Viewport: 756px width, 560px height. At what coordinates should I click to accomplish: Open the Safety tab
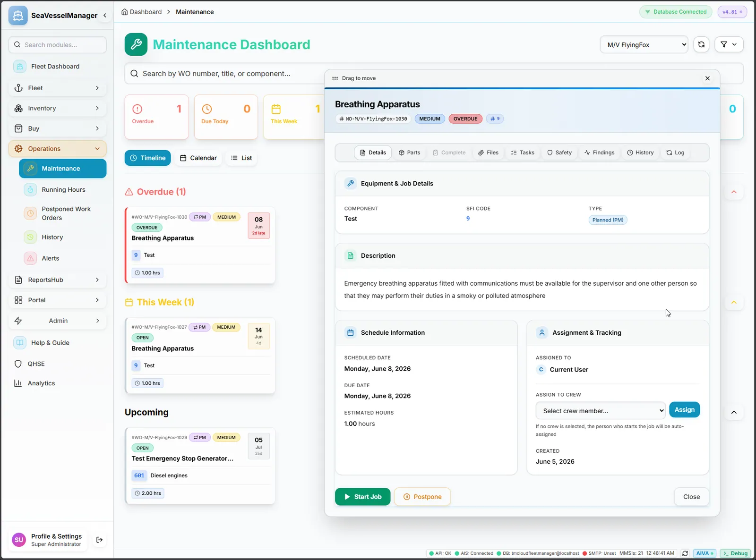pyautogui.click(x=559, y=153)
